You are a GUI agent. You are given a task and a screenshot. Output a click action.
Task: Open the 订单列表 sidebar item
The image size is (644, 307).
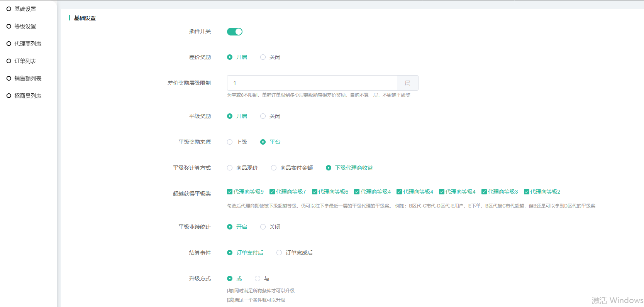pyautogui.click(x=25, y=61)
